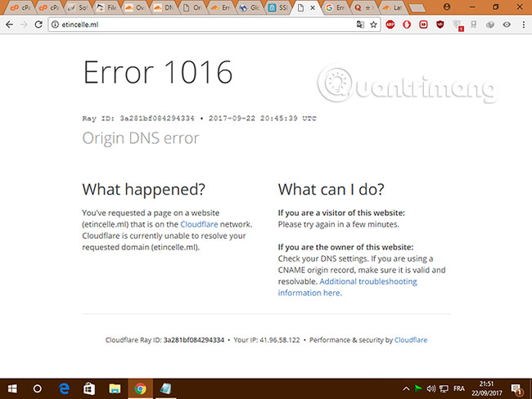Switch to the 'So' tab
The image size is (532, 399).
pyautogui.click(x=78, y=7)
